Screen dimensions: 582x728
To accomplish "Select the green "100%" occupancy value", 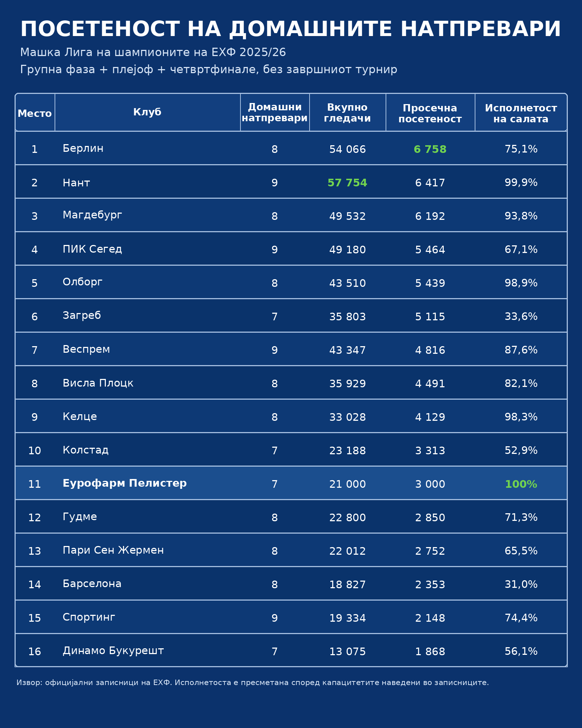I will tap(521, 484).
